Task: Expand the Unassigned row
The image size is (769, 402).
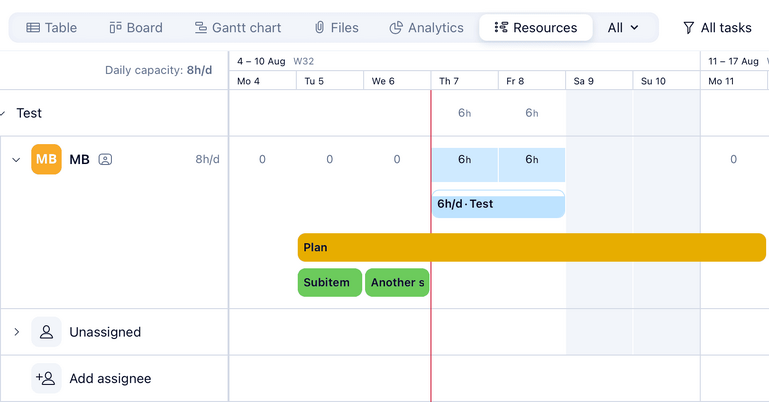Action: 16,332
